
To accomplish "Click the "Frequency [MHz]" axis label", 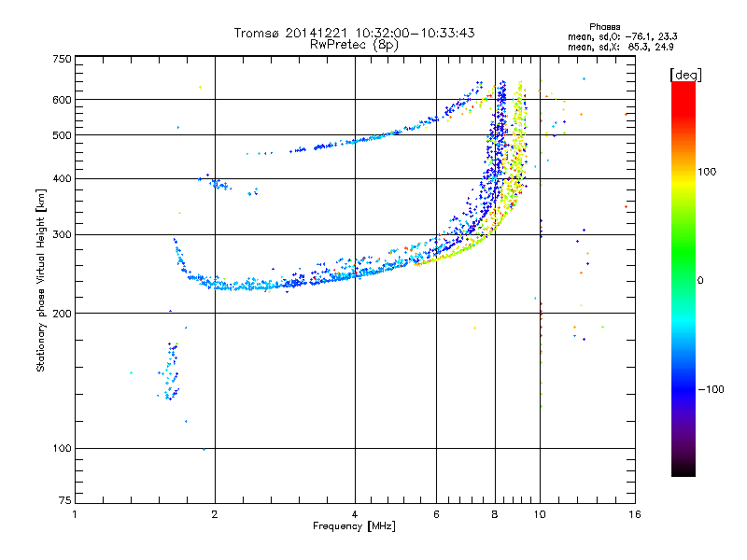I will pyautogui.click(x=354, y=525).
